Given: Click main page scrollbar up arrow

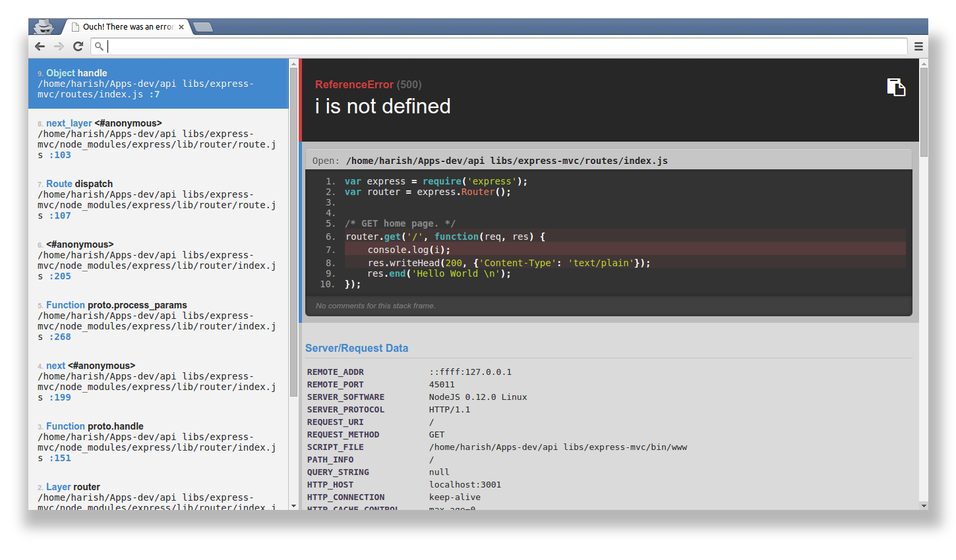Looking at the screenshot, I should (924, 63).
